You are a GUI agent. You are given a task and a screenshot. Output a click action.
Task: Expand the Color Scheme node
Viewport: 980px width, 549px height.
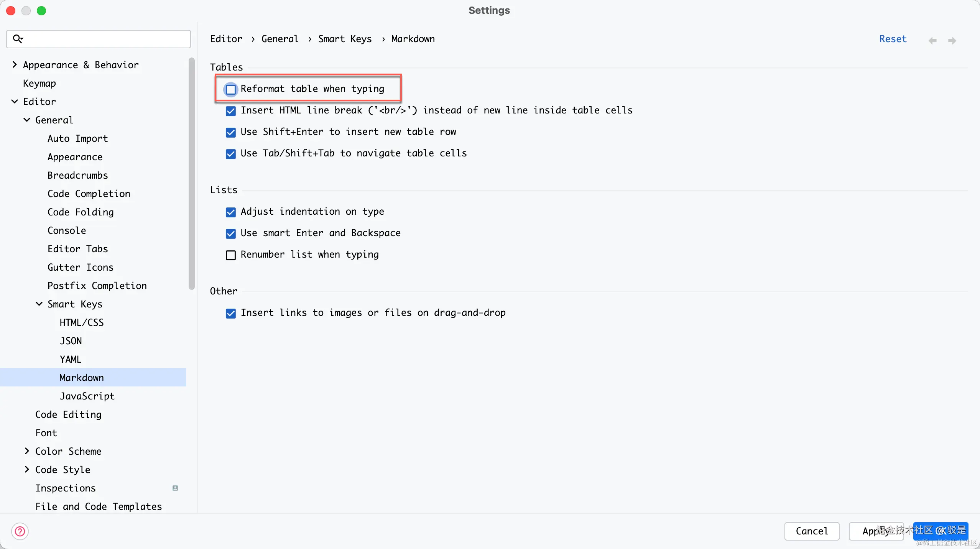pos(27,451)
